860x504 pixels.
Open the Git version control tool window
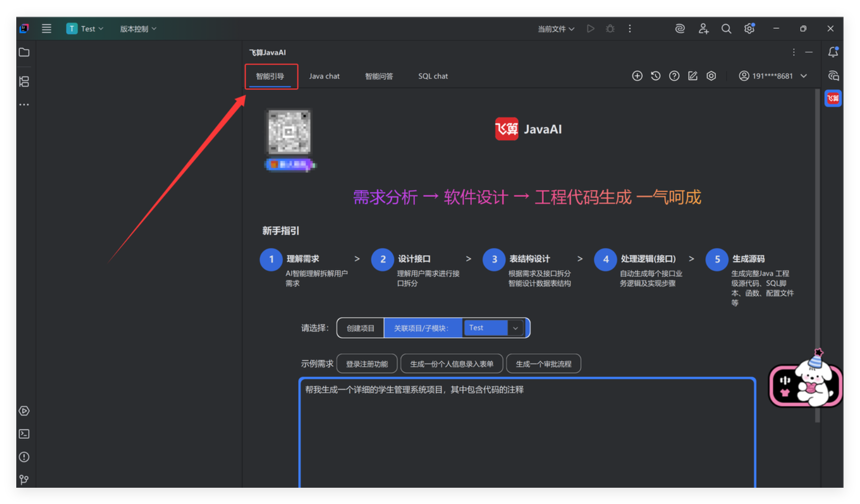click(24, 480)
